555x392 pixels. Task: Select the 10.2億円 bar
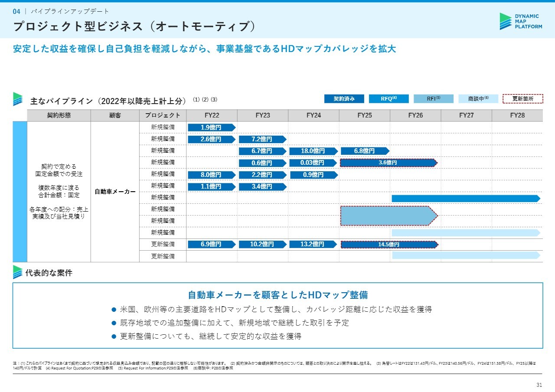(x=263, y=244)
